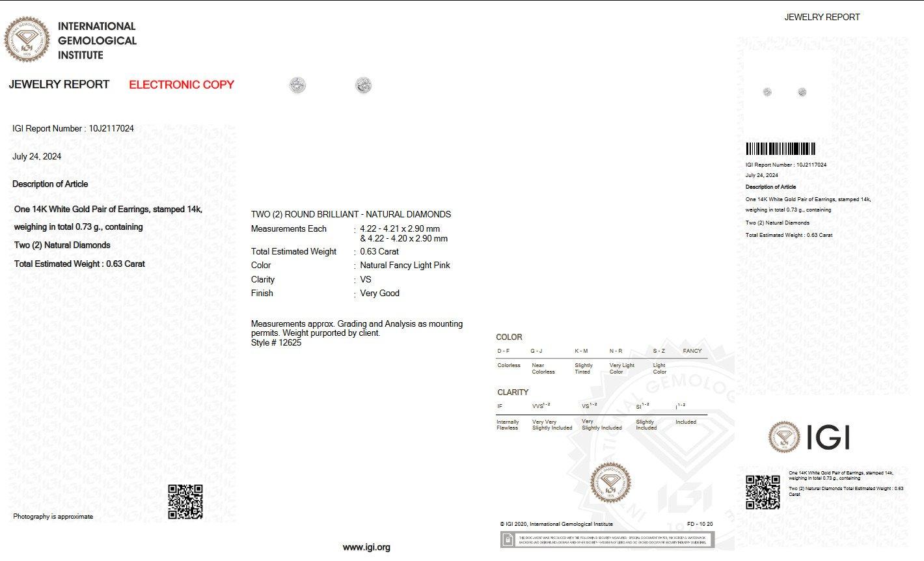The image size is (924, 561).
Task: Click the K - M color scale grade
Action: pyautogui.click(x=581, y=351)
